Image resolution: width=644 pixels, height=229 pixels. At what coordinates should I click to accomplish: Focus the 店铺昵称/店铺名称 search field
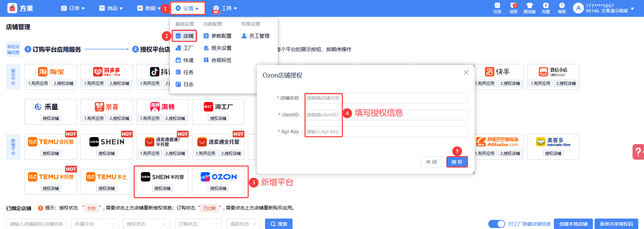click(36, 224)
